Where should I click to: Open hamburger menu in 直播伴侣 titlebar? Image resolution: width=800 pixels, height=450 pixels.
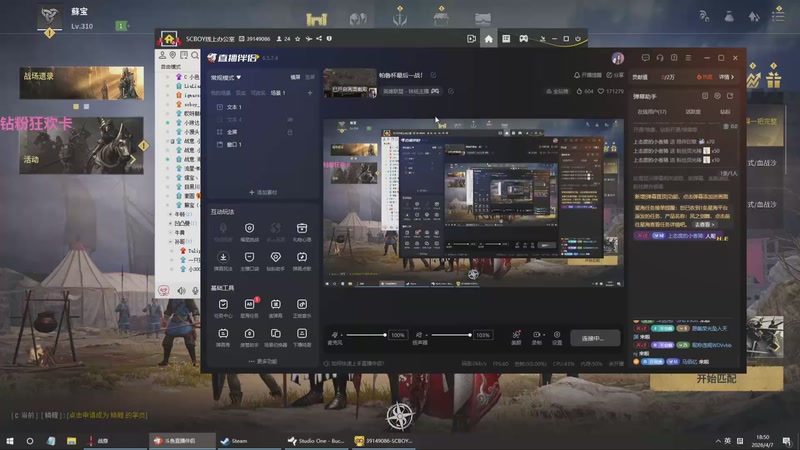688,58
